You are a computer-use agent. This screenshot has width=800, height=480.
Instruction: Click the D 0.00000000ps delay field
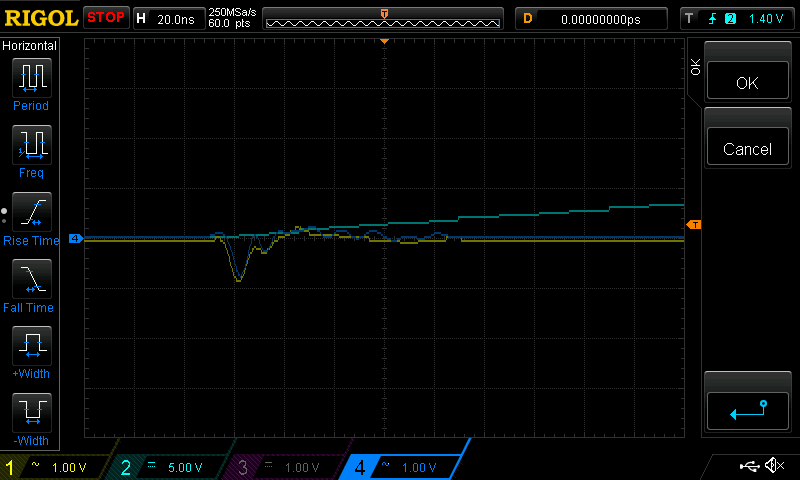(591, 19)
